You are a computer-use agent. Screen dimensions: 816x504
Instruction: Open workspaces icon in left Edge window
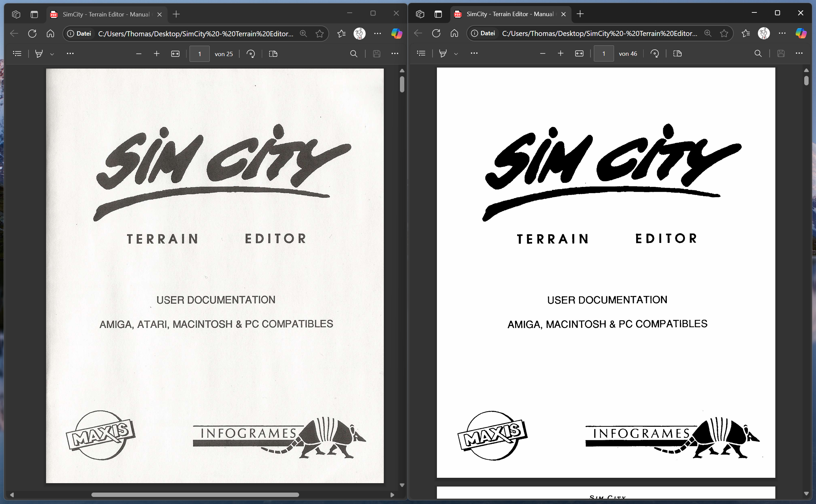pyautogui.click(x=16, y=14)
